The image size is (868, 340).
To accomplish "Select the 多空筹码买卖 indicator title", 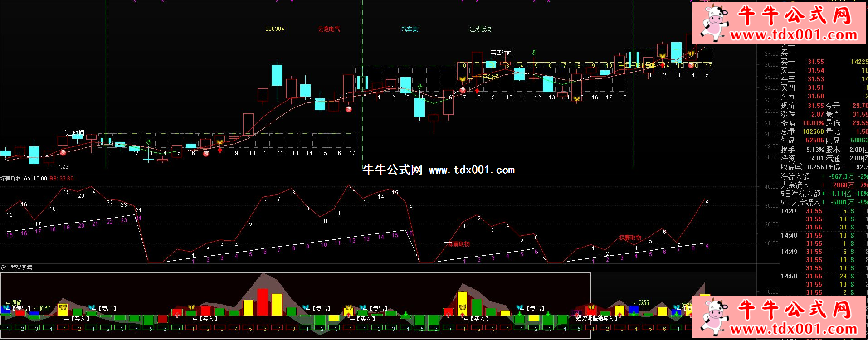I will point(16,267).
